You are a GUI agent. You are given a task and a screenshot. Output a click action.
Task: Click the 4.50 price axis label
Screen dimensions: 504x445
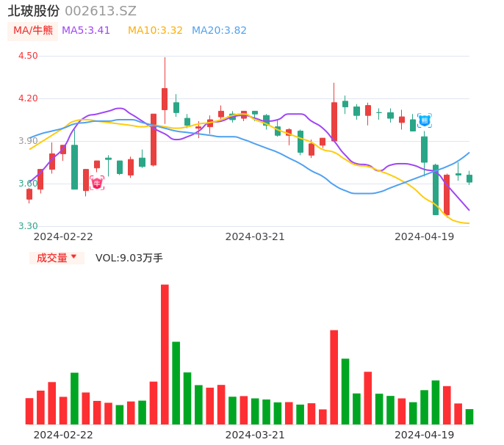click(x=27, y=56)
